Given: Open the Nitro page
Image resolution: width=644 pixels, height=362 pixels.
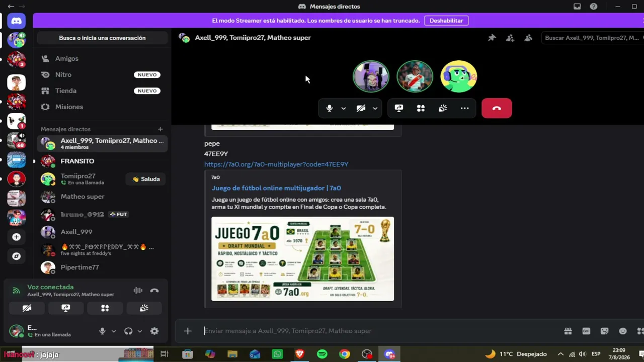Looking at the screenshot, I should click(x=102, y=75).
